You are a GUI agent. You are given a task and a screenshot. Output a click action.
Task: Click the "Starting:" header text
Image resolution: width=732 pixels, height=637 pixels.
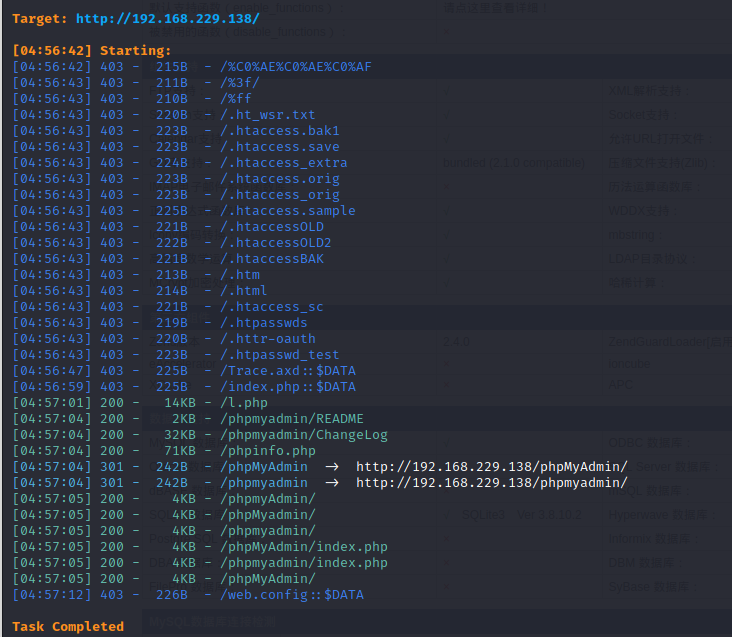pyautogui.click(x=135, y=51)
